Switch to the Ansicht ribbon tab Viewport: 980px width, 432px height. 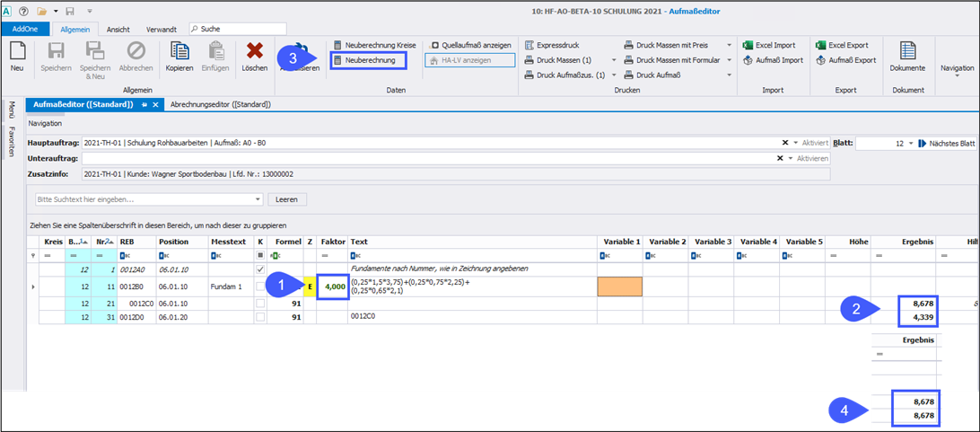[118, 29]
